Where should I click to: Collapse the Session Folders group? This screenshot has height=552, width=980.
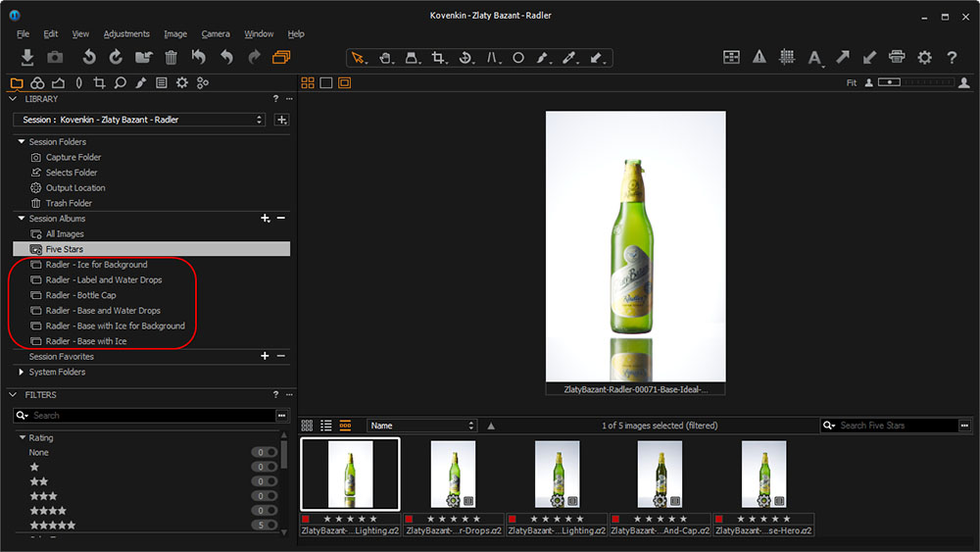click(x=22, y=142)
